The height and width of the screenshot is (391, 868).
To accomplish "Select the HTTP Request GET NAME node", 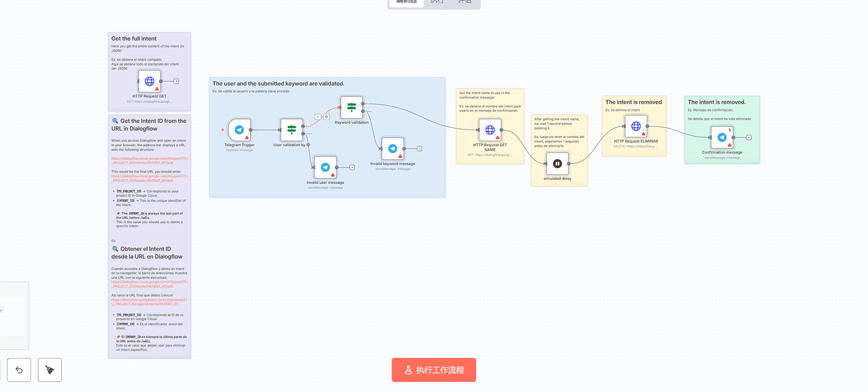I will 490,130.
